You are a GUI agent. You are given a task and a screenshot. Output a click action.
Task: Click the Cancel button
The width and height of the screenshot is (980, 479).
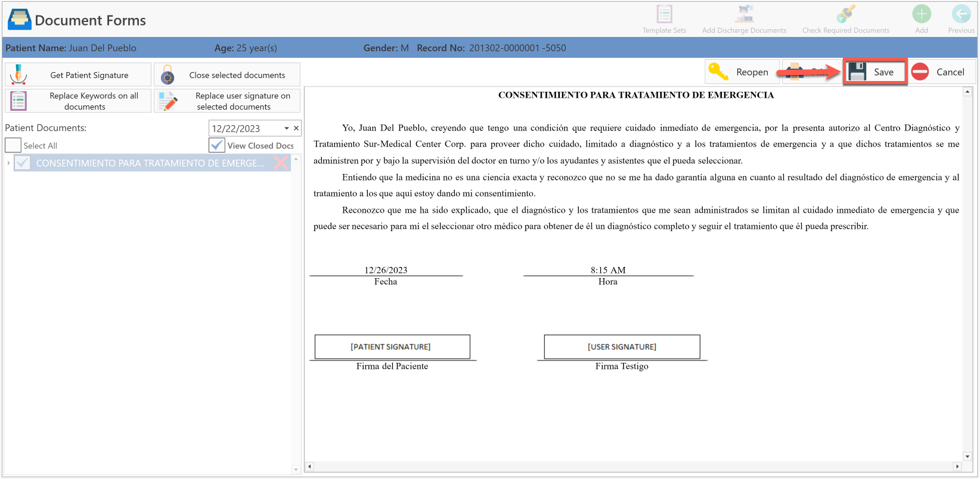(x=941, y=72)
